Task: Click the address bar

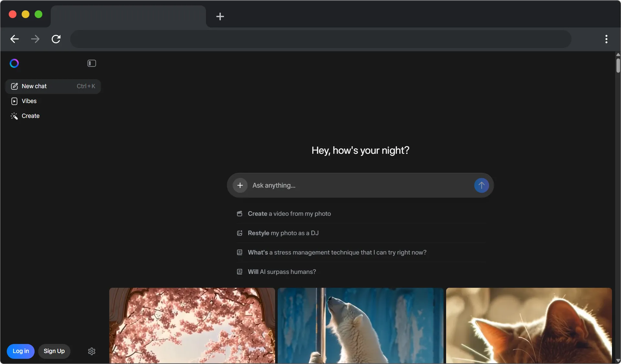Action: pos(321,39)
